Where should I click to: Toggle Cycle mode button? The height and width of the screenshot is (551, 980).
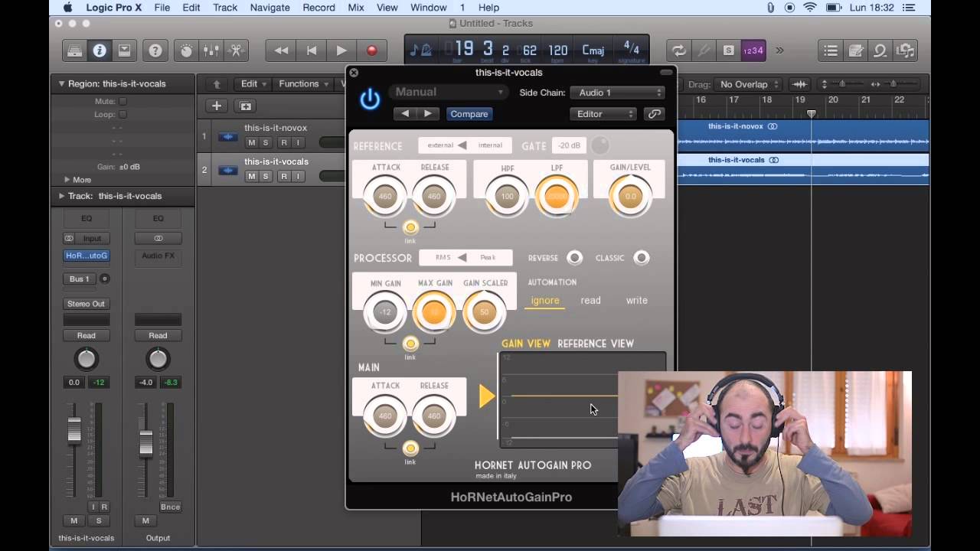[678, 51]
